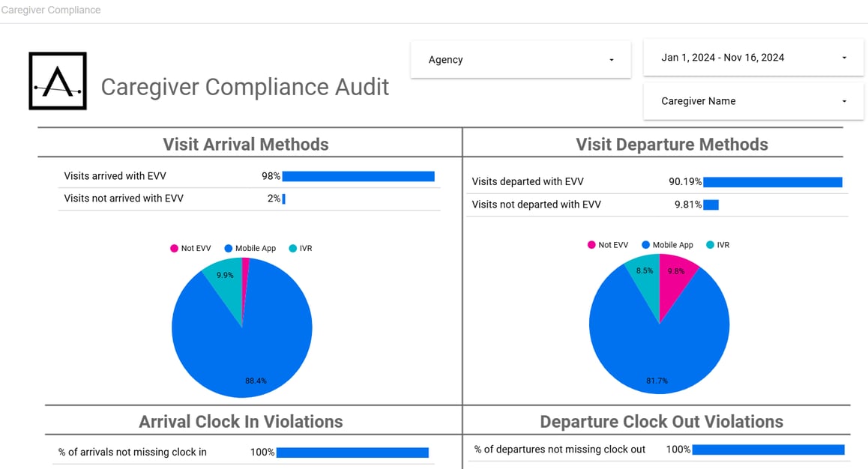Expand the Caregiver Name dropdown
The height and width of the screenshot is (469, 868).
click(753, 101)
